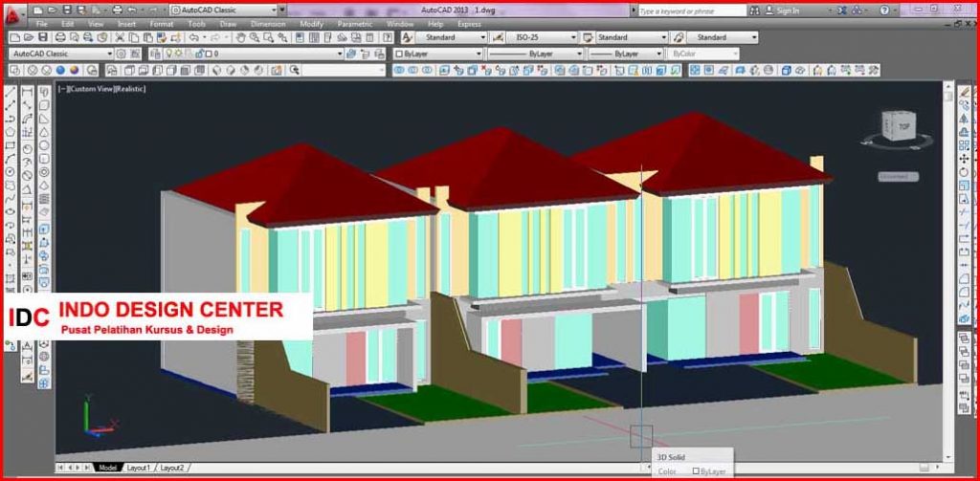Apply the Realistic visual style blue sphere
The width and height of the screenshot is (980, 481).
pyautogui.click(x=60, y=70)
